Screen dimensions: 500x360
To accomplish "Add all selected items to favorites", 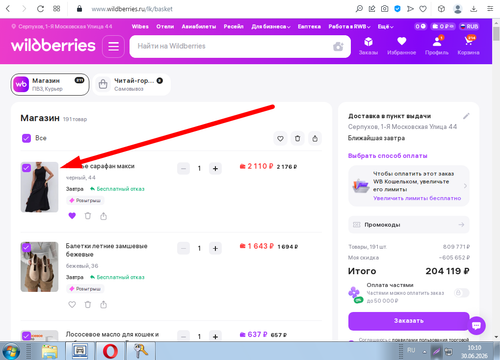I will coord(280,138).
